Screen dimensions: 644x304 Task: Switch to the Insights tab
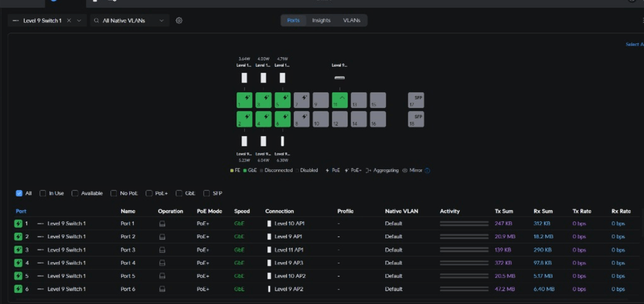click(x=321, y=20)
